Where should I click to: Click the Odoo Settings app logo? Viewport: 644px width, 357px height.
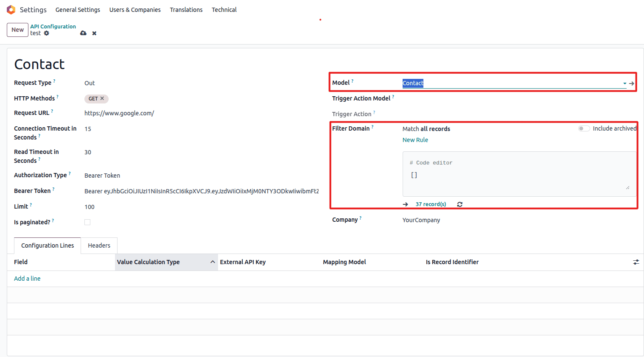11,10
